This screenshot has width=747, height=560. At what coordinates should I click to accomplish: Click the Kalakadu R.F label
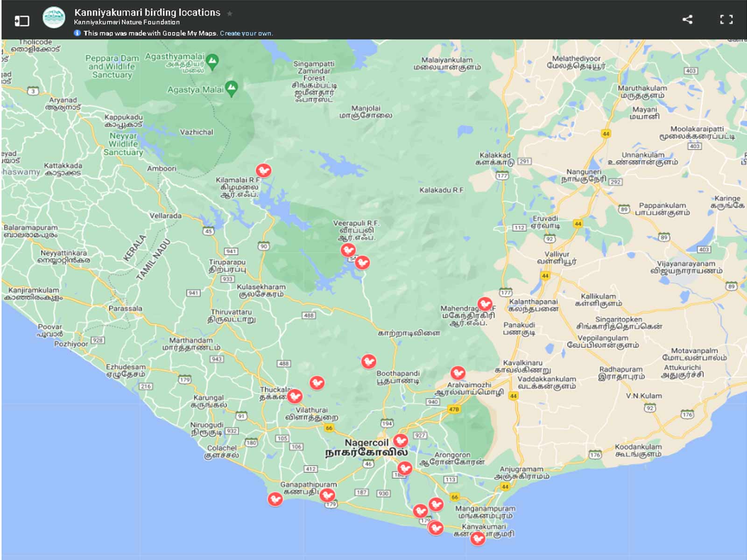click(x=441, y=190)
